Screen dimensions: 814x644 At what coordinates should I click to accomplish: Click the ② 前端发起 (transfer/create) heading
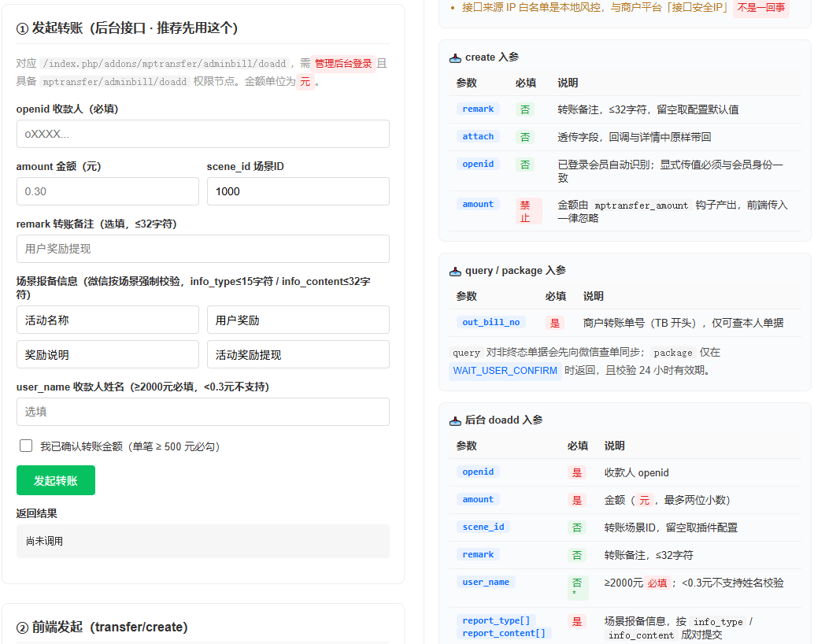pyautogui.click(x=102, y=627)
